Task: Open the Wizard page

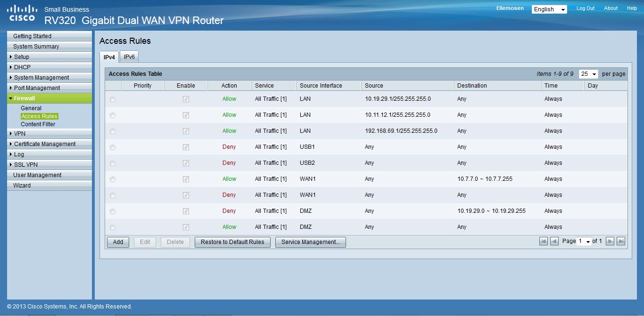Action: [50, 185]
